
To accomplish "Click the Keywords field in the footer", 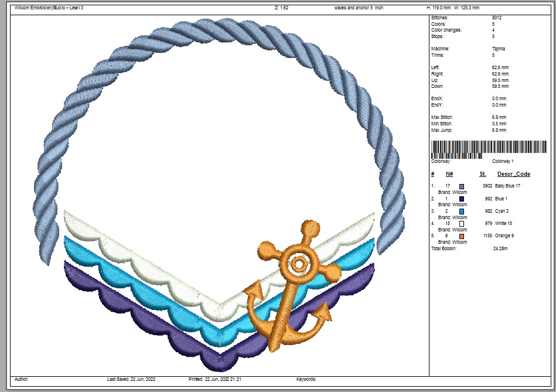I will click(x=308, y=379).
